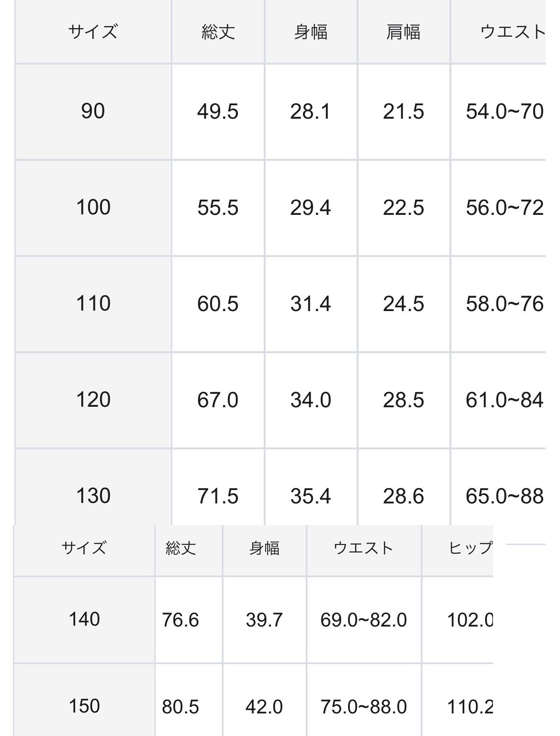Select the 肩幅 column header
Screen dimensions: 560x736
(x=403, y=32)
